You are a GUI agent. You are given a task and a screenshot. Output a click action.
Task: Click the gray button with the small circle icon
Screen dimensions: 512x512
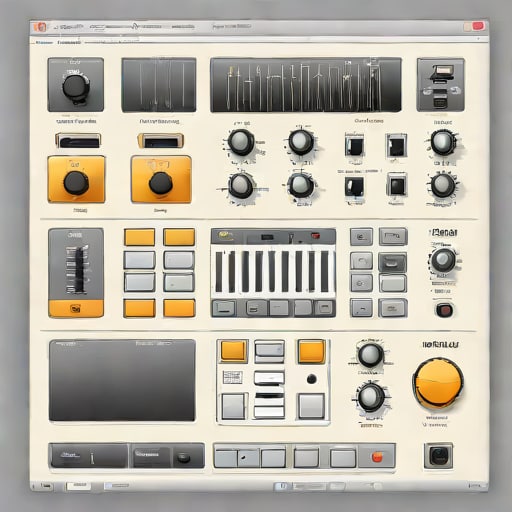pyautogui.click(x=361, y=283)
